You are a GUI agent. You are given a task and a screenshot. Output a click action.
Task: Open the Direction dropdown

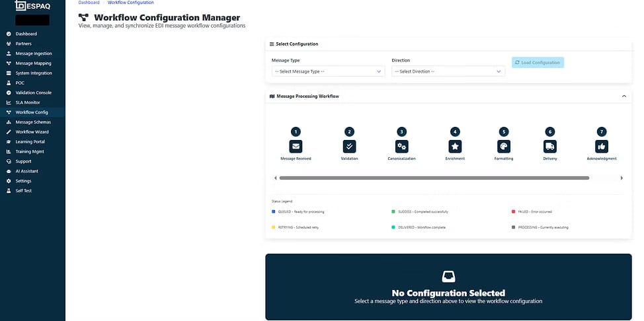coord(448,71)
